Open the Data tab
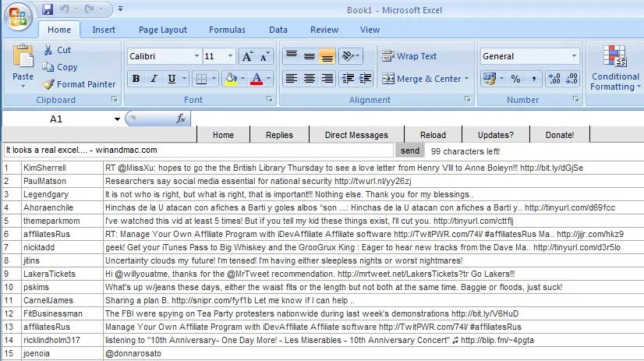Viewport: 644px width, 361px height. [x=278, y=30]
